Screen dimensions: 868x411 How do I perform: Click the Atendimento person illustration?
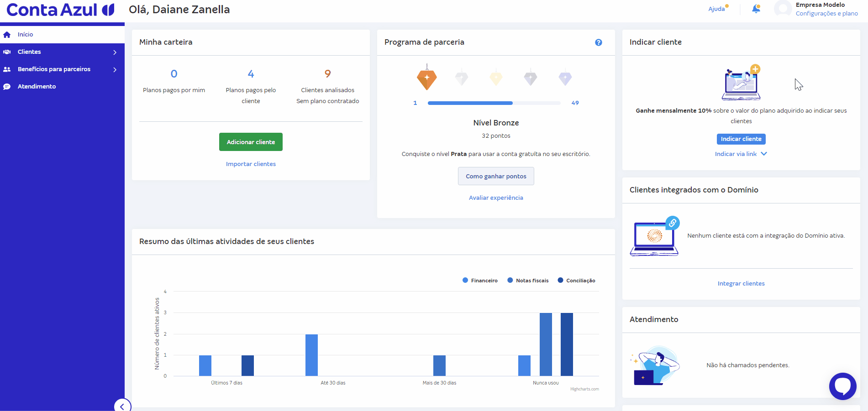[655, 365]
